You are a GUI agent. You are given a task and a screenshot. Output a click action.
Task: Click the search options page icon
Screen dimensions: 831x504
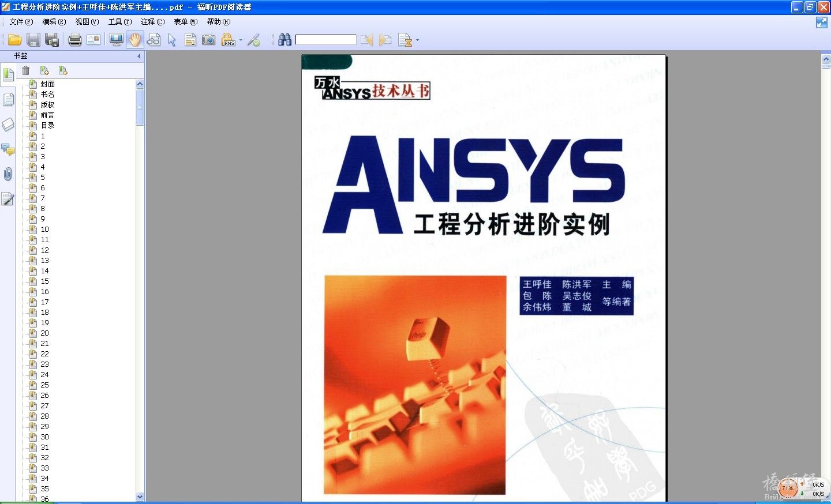point(405,40)
